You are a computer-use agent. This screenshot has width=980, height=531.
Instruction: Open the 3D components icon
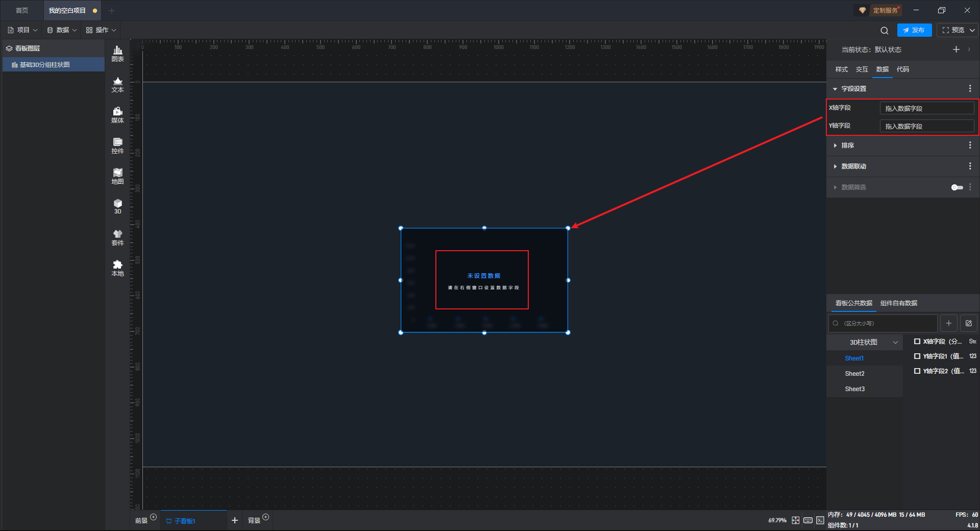117,206
